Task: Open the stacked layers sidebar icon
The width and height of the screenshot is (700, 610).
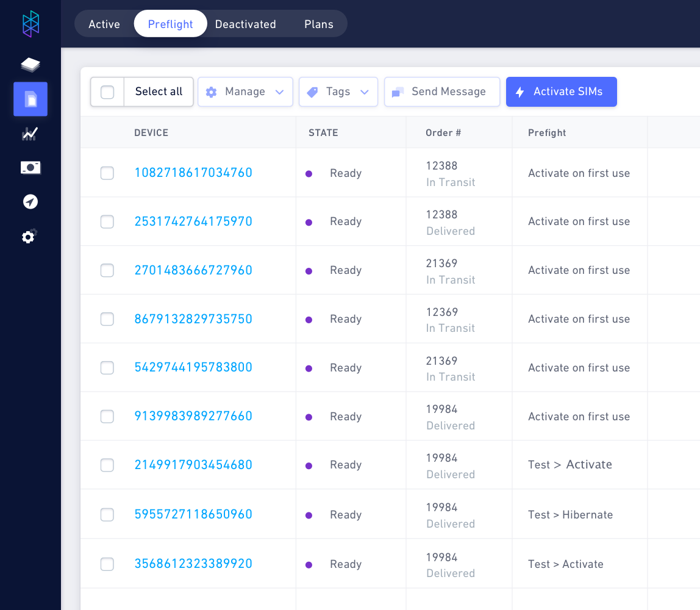Action: point(30,65)
